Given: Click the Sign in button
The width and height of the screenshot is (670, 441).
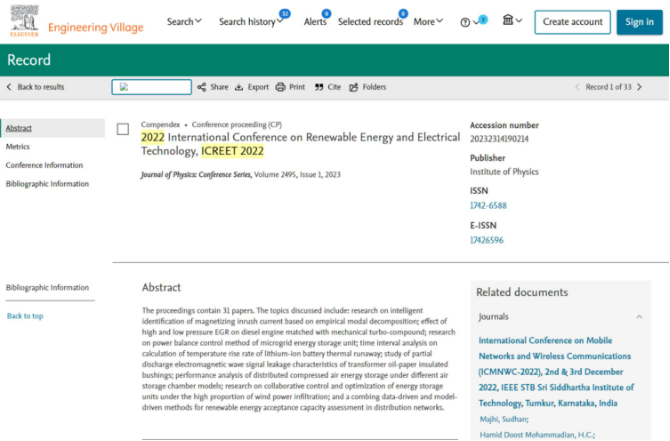Looking at the screenshot, I should 639,22.
